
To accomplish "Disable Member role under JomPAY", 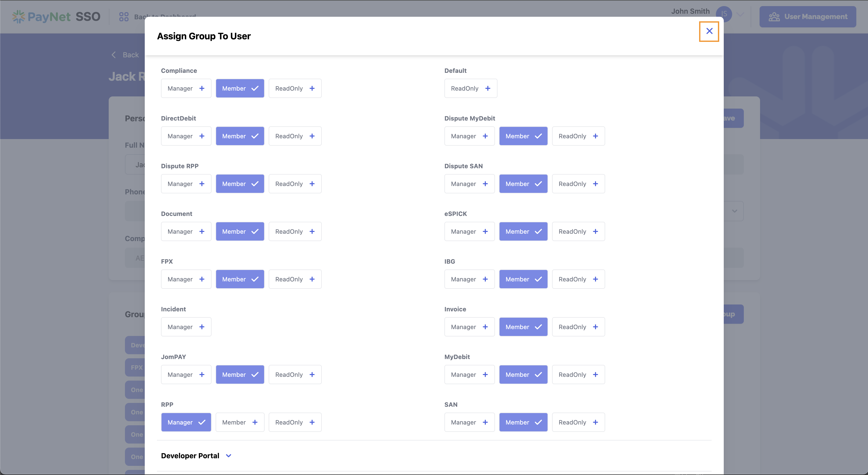I will [x=240, y=375].
